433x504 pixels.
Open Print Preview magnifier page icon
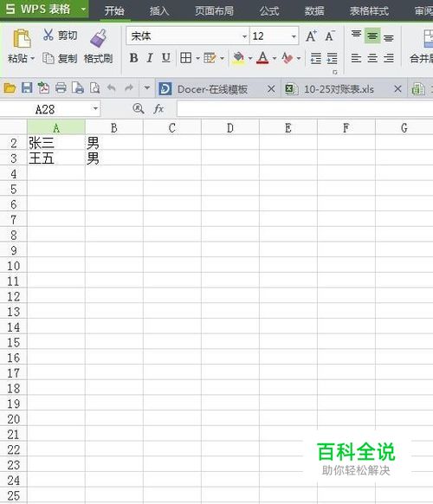coord(95,87)
